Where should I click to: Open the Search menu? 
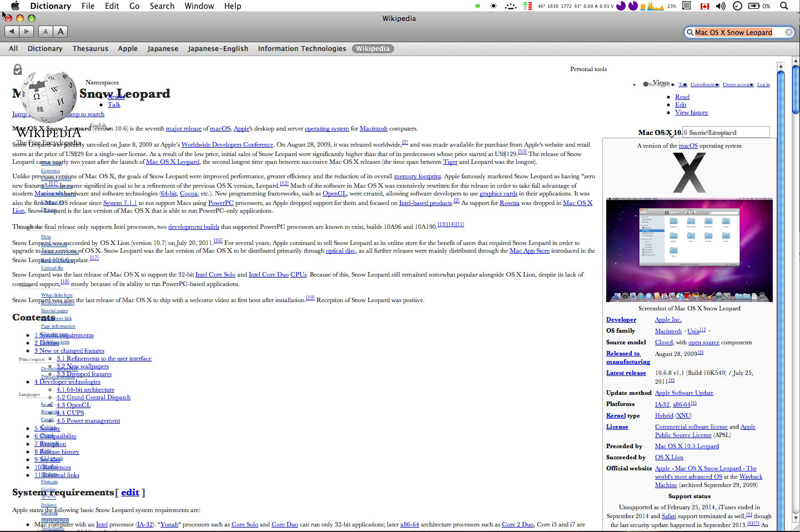(x=162, y=6)
